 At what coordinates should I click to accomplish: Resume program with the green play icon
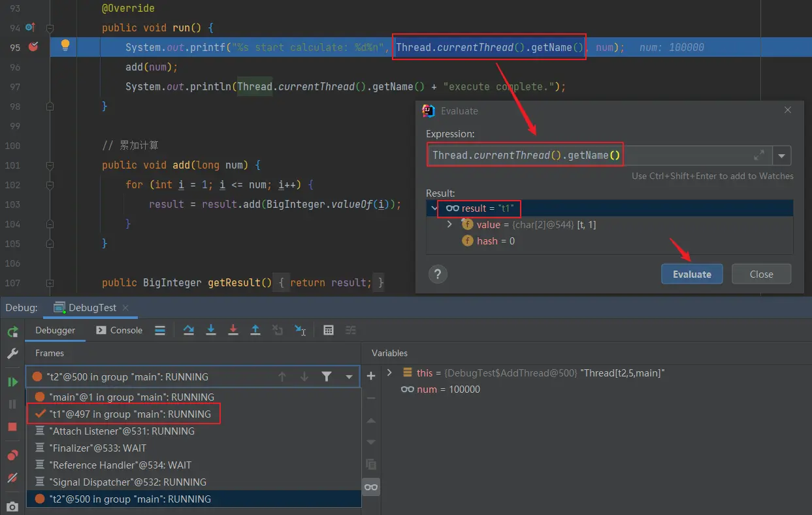click(x=12, y=382)
